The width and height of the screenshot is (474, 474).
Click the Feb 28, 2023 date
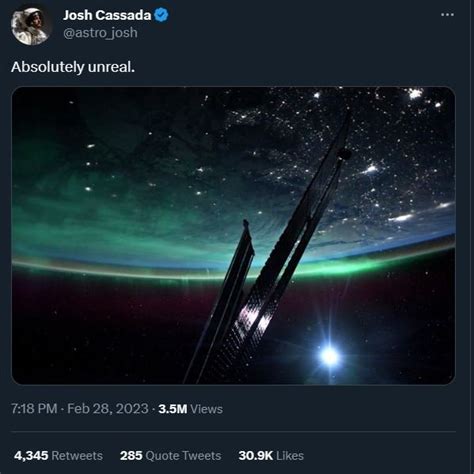[x=108, y=409]
